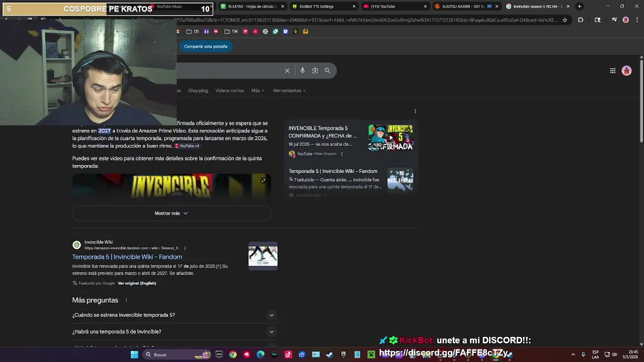Image resolution: width=644 pixels, height=362 pixels.
Task: Expand the Invencible video preview
Action: point(263,180)
